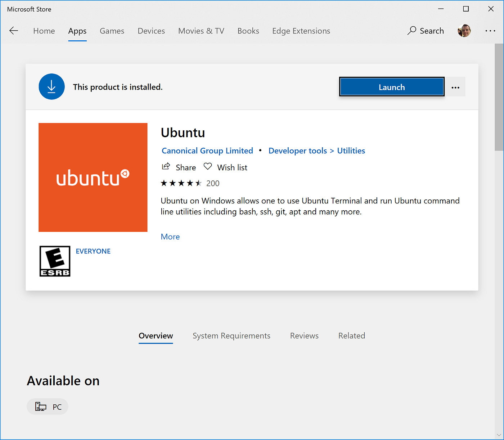Navigate back using the back arrow
Screen dimensions: 504x440
pyautogui.click(x=14, y=31)
